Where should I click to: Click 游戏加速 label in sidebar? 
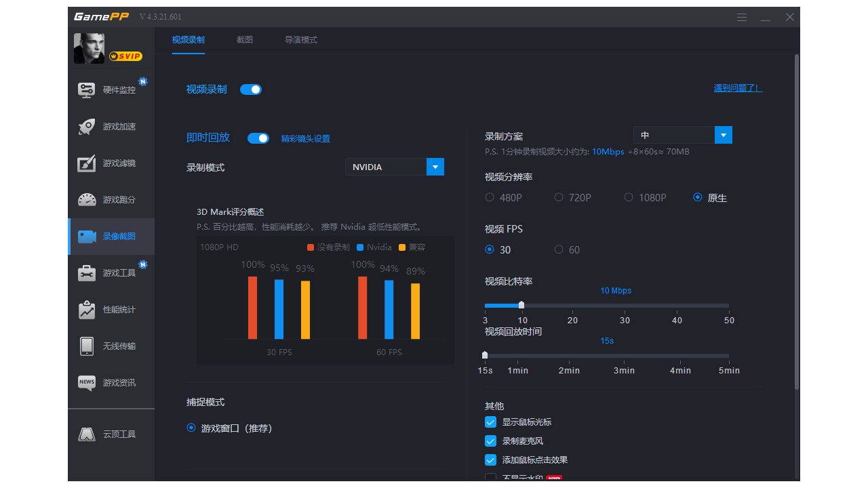click(x=119, y=127)
